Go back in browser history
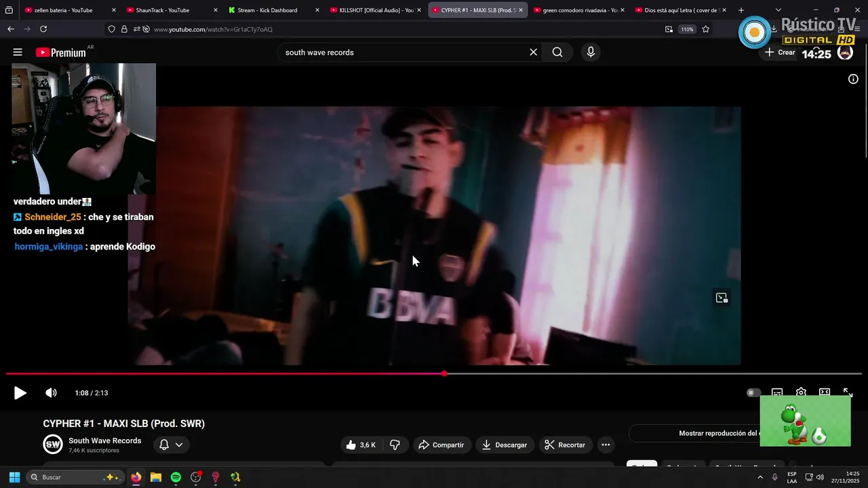Screen dimensions: 868x488 [x=11, y=29]
